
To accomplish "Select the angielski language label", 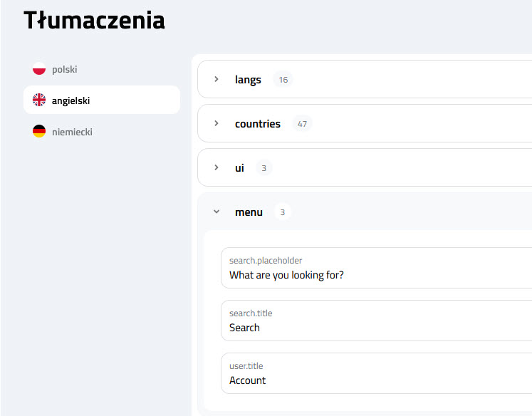I will pos(71,100).
